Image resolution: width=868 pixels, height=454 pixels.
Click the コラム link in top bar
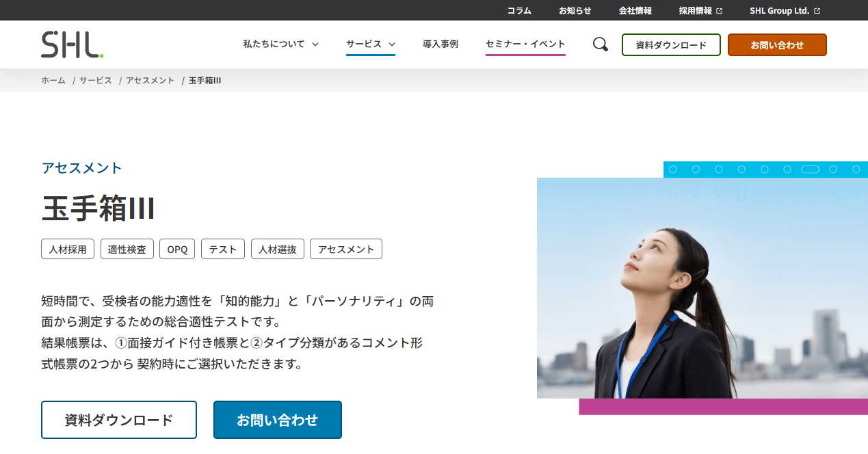point(519,11)
